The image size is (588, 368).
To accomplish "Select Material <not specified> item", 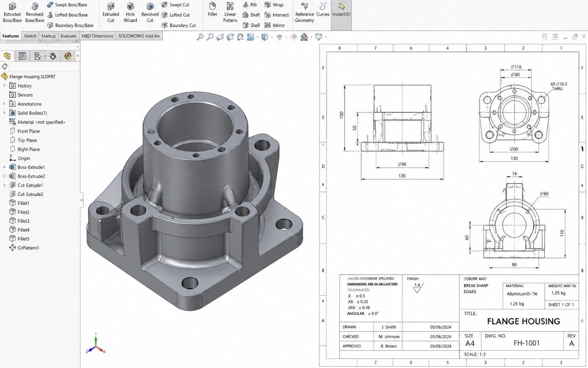I will (x=37, y=122).
